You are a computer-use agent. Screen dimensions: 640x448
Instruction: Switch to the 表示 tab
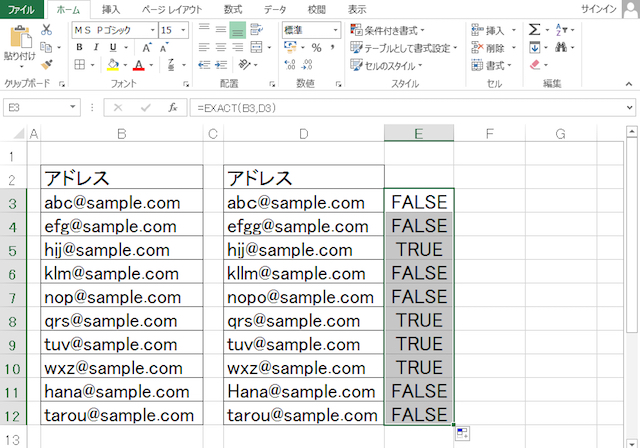[x=357, y=9]
